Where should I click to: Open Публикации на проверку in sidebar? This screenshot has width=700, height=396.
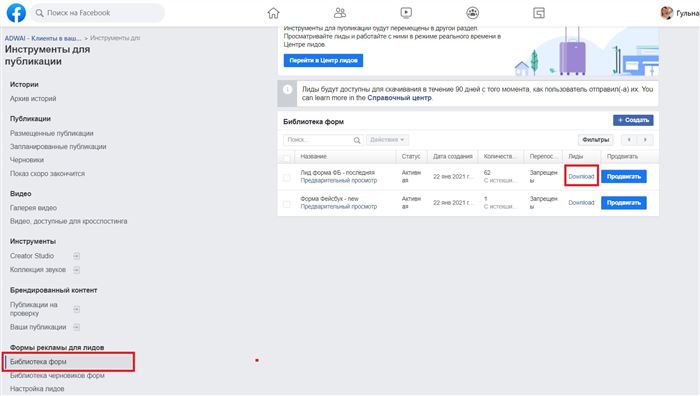click(34, 309)
